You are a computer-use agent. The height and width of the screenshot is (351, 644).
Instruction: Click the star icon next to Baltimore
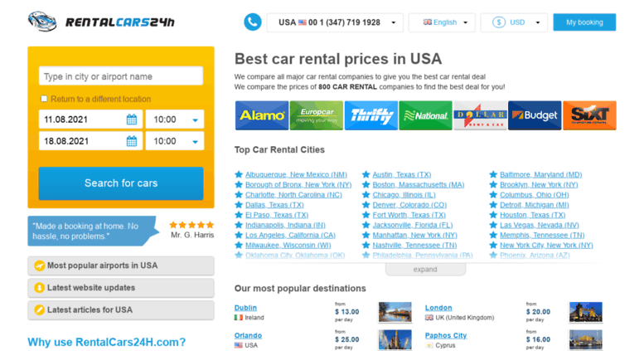click(493, 174)
